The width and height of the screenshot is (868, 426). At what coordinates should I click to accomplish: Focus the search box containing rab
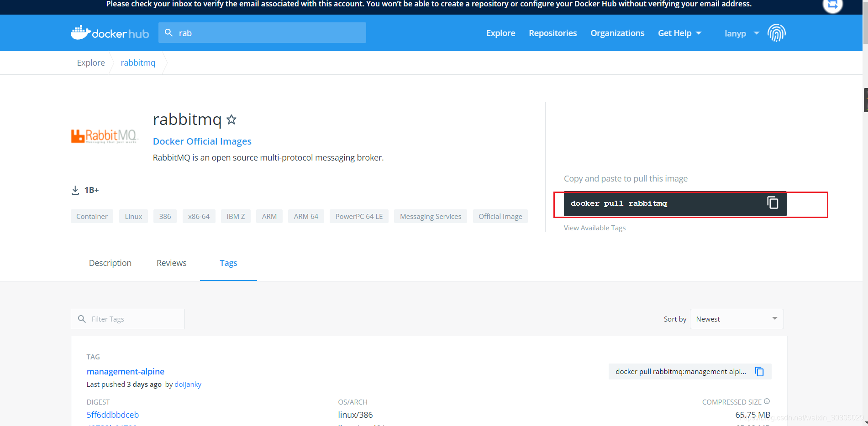[x=262, y=33]
